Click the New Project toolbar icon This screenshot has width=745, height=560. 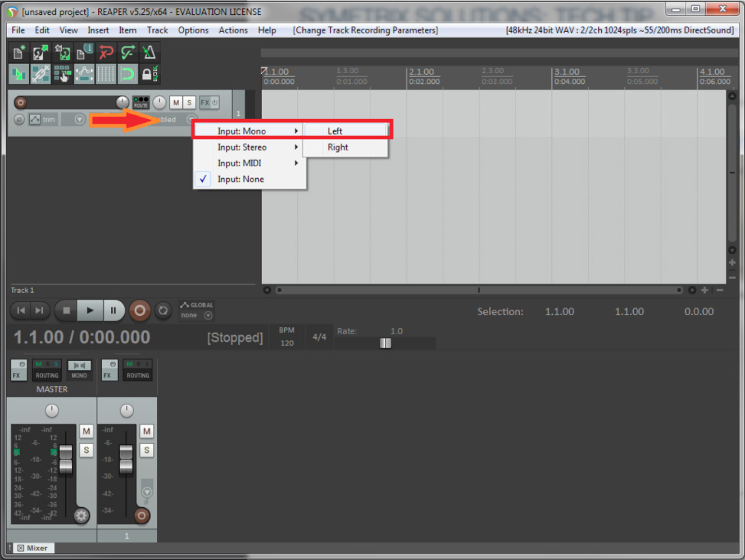pos(19,52)
